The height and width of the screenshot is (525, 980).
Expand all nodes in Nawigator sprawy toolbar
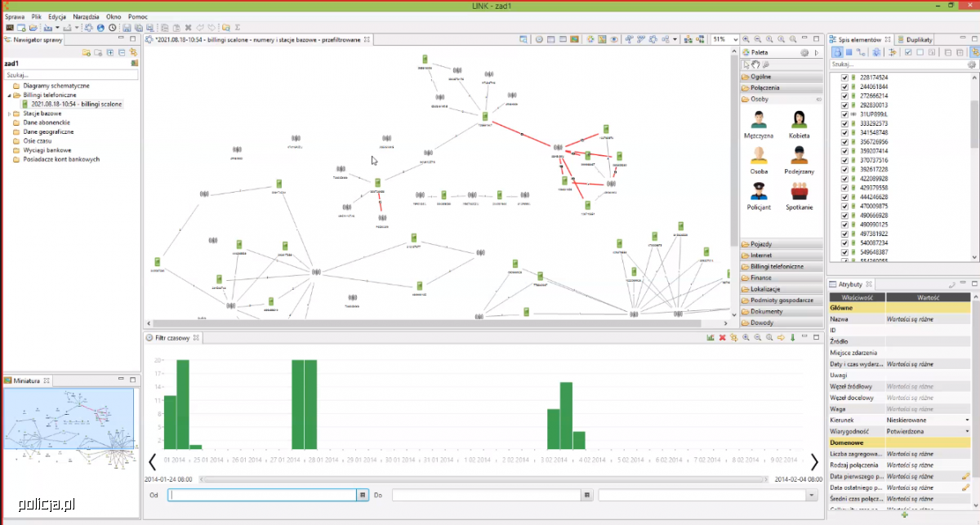pyautogui.click(x=110, y=52)
